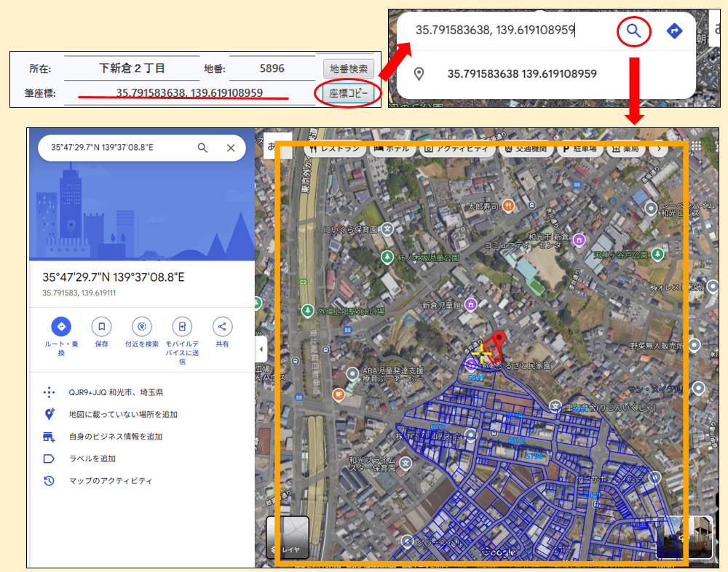Click the 保存 bookmark icon
Image resolution: width=728 pixels, height=572 pixels.
(102, 327)
